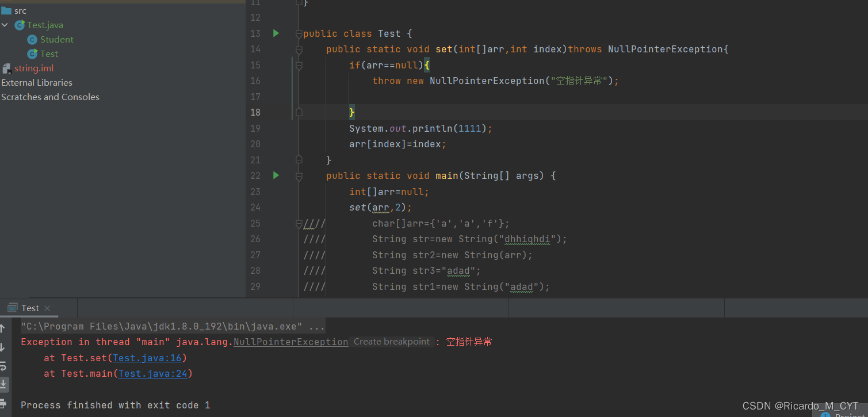Click 'Process finished with exit code 1'
The width and height of the screenshot is (868, 417).
(x=116, y=405)
